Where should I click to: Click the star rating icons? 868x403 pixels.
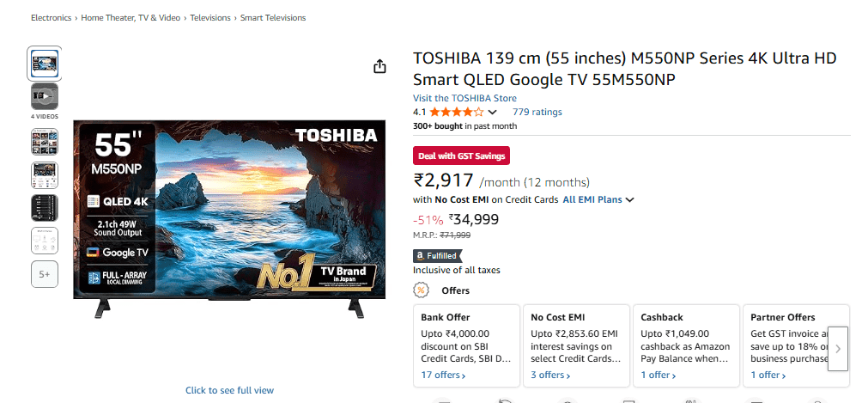click(x=456, y=112)
